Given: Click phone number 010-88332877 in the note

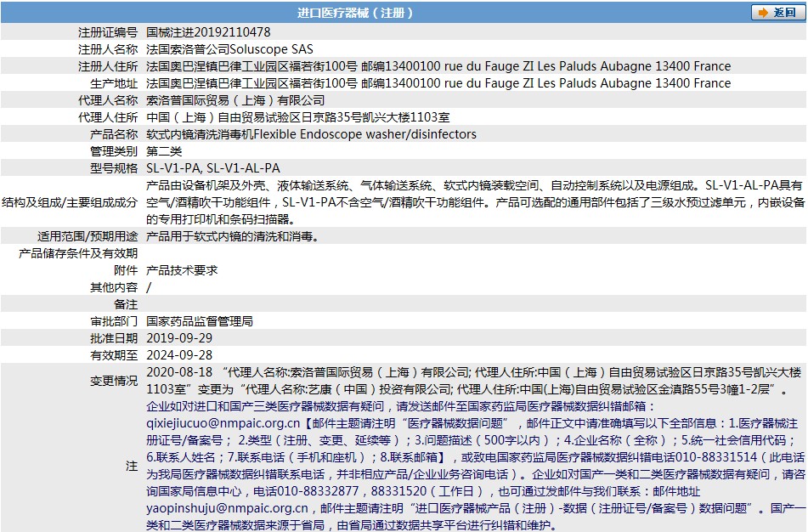Looking at the screenshot, I should click(x=318, y=491).
